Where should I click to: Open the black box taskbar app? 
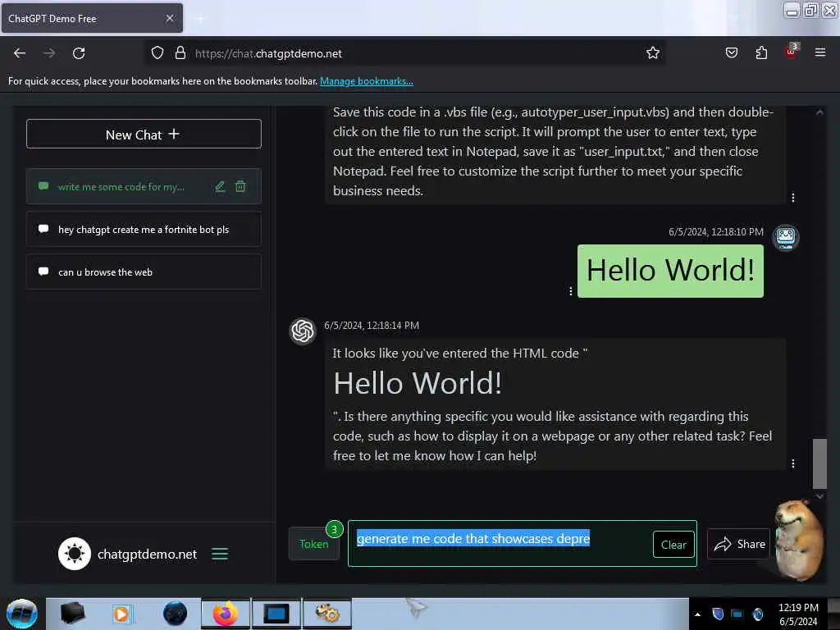72,614
